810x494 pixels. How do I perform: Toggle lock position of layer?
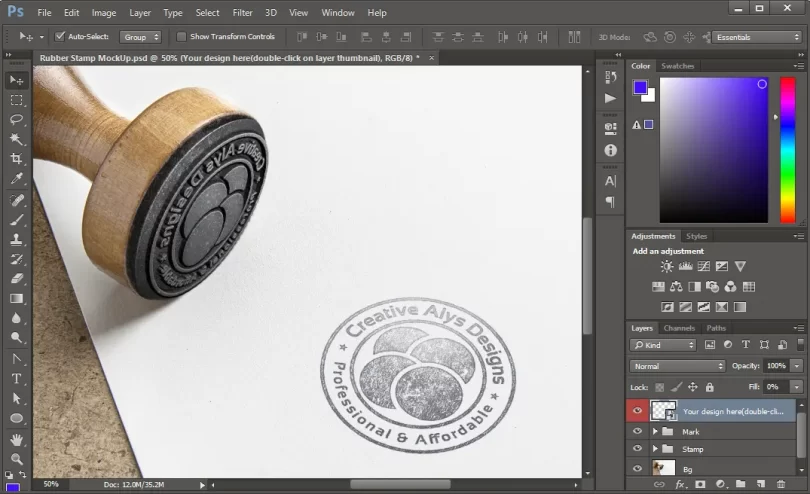[693, 387]
